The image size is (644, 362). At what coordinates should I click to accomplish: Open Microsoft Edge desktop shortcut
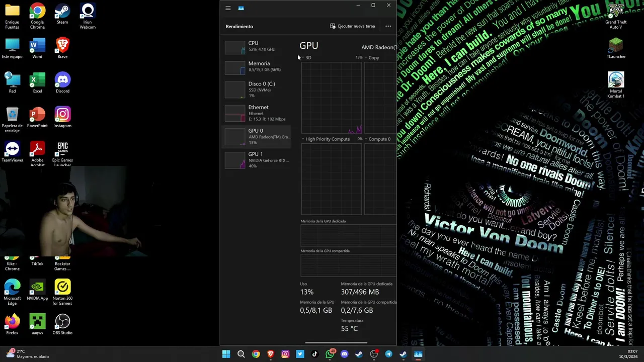point(12,292)
